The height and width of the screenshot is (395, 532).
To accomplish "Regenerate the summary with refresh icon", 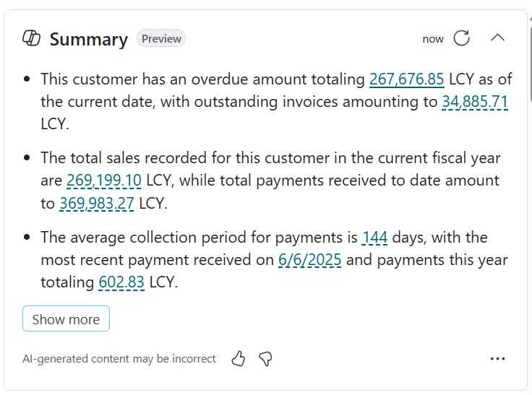I will pyautogui.click(x=462, y=38).
